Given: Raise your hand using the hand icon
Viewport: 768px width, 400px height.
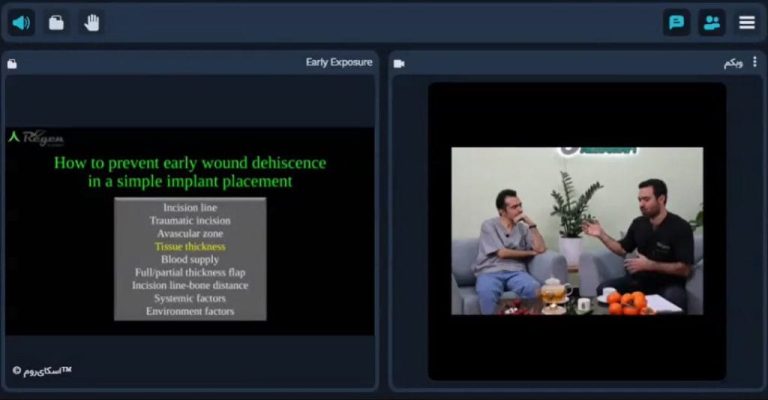Looking at the screenshot, I should pyautogui.click(x=91, y=22).
